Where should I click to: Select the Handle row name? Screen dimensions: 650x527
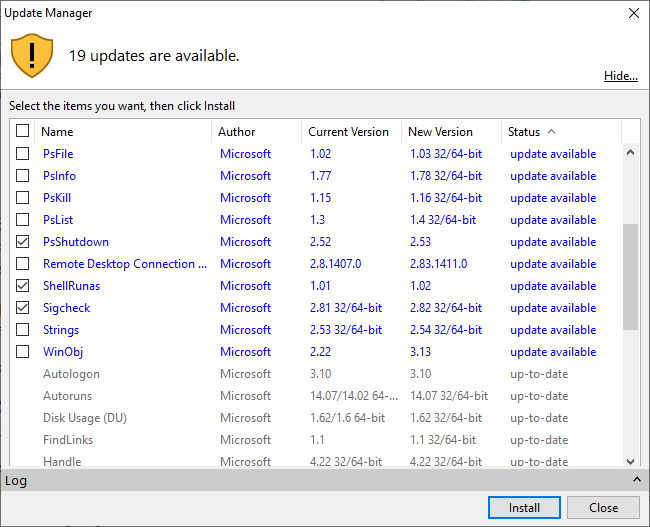point(62,461)
